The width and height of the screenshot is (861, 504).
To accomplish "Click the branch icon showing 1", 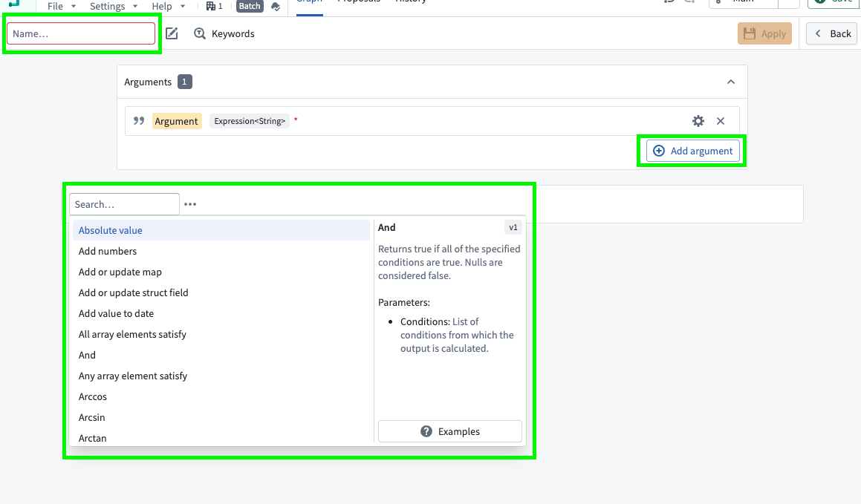I will pyautogui.click(x=213, y=6).
